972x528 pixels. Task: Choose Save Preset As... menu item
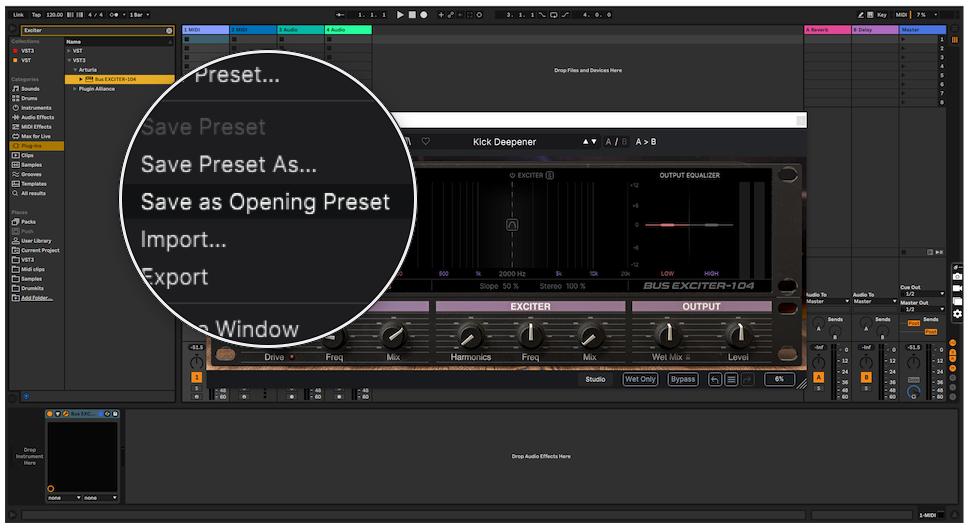(x=229, y=165)
